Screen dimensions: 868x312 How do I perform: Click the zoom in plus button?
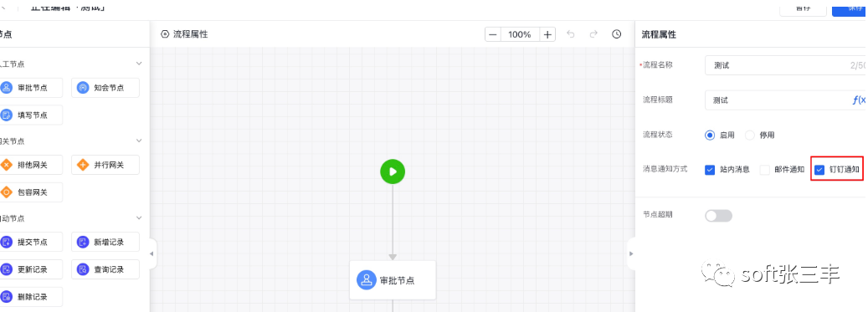coord(547,34)
